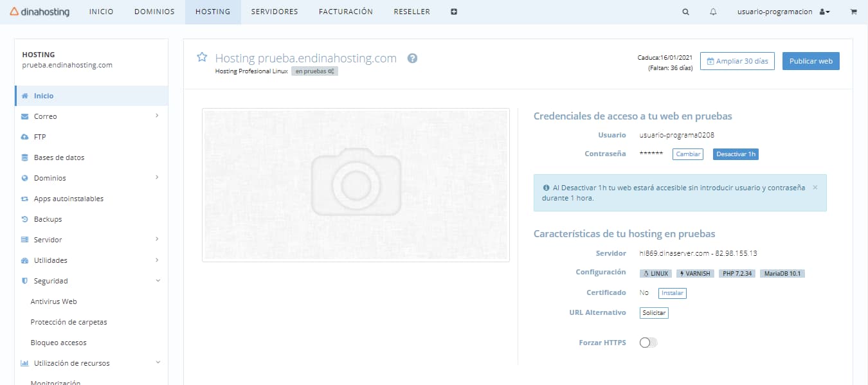Expand the Servidor submenu chevron

click(x=157, y=239)
